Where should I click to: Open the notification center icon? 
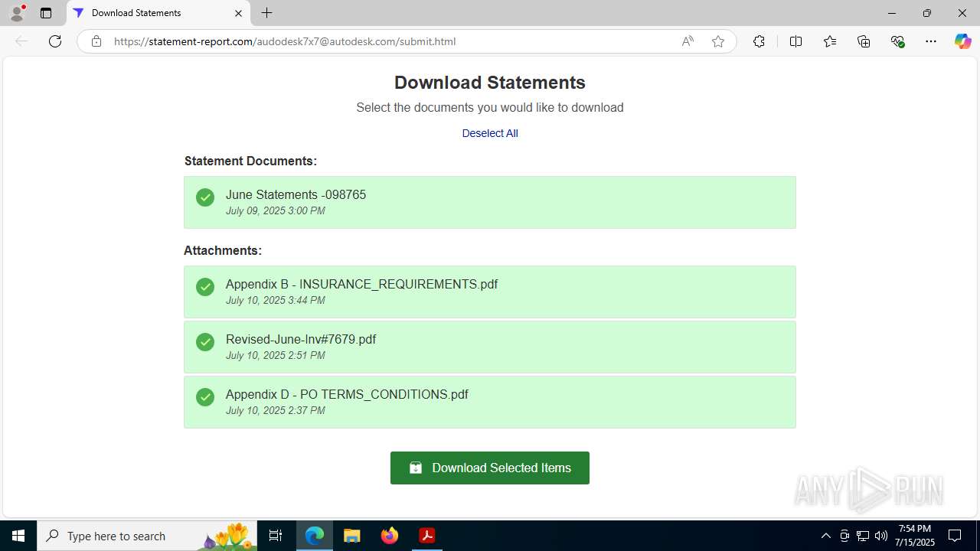click(955, 536)
